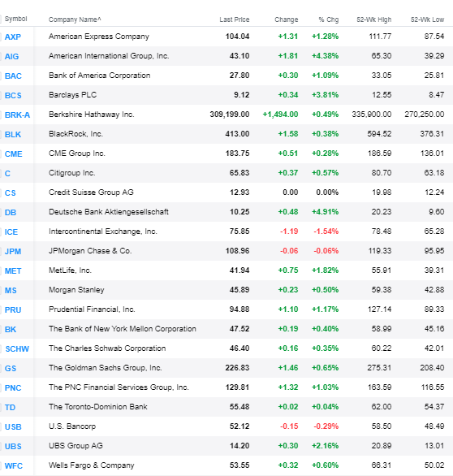The image size is (453, 476).
Task: Select the DB symbol link
Action: 11,213
